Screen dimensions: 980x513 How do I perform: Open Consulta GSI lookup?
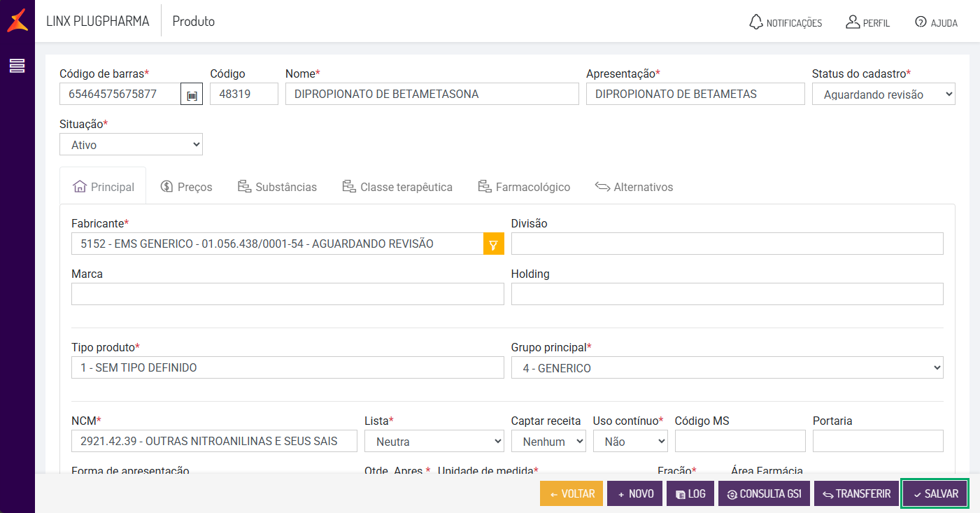pyautogui.click(x=764, y=493)
